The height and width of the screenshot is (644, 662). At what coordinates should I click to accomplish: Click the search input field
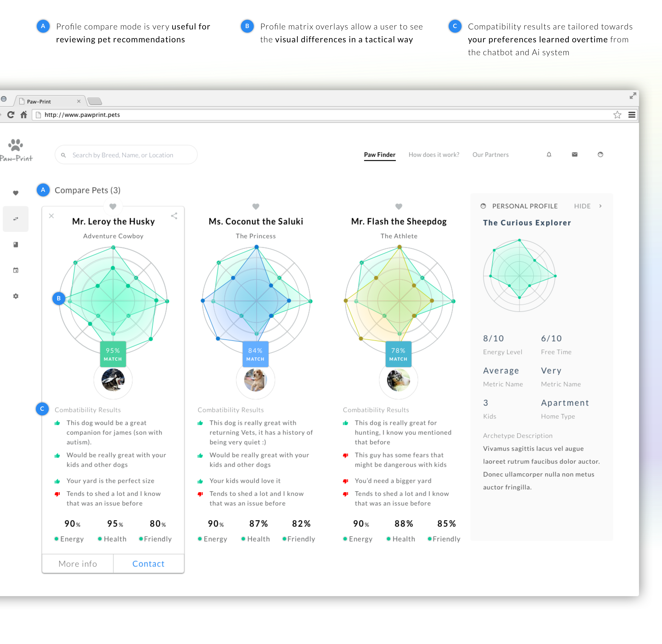[126, 154]
